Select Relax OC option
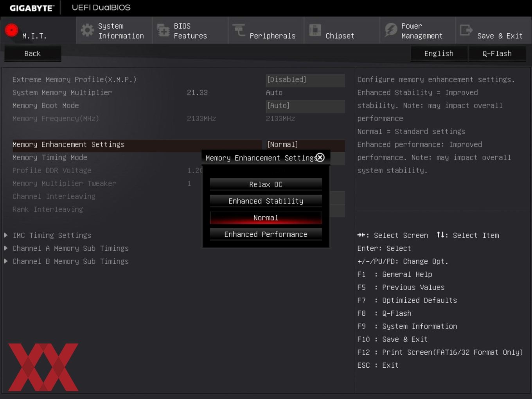 click(266, 184)
